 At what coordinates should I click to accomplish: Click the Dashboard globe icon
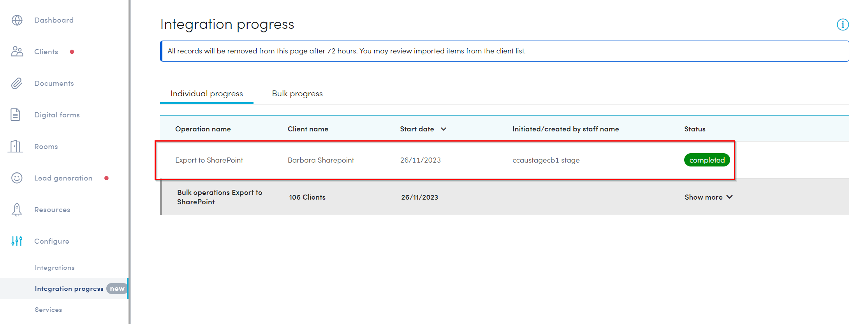pyautogui.click(x=17, y=20)
